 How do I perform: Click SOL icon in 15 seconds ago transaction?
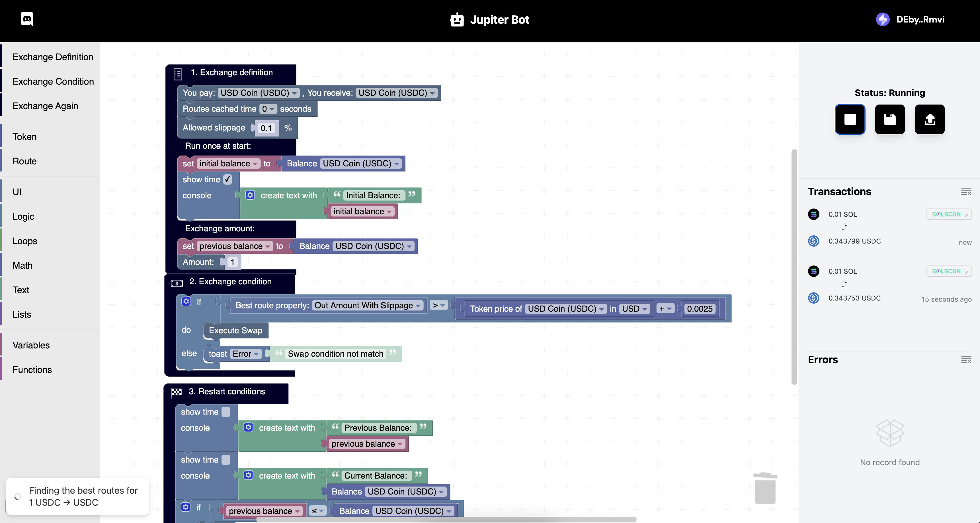[x=813, y=271]
